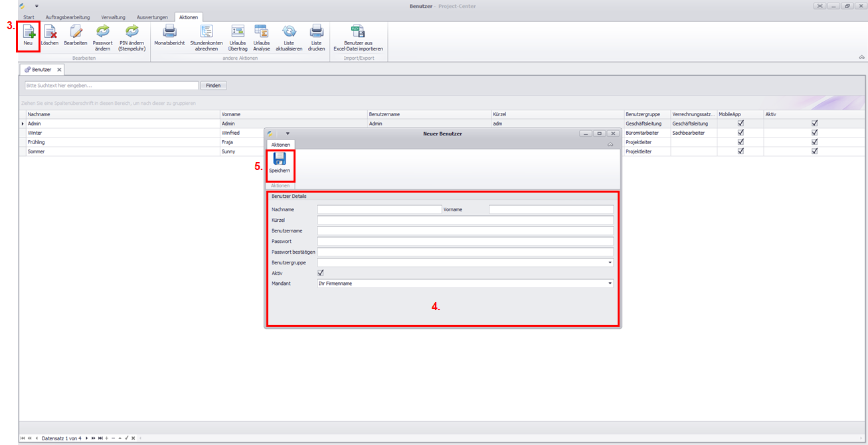The width and height of the screenshot is (868, 445).
Task: Open Stundenkonten abrechnen
Action: click(207, 31)
